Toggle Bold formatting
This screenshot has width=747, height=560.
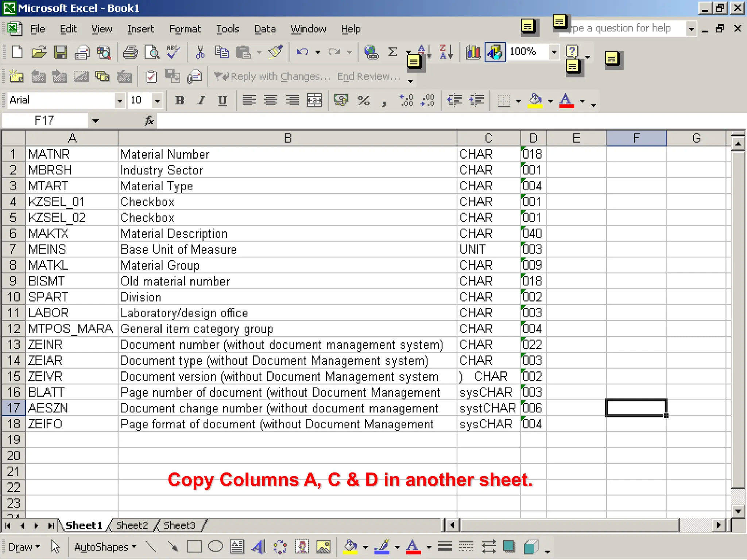179,100
